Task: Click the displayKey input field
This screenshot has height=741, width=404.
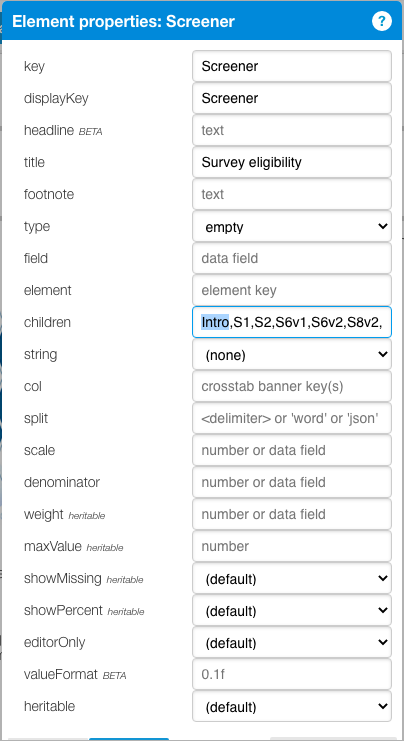Action: [x=292, y=98]
